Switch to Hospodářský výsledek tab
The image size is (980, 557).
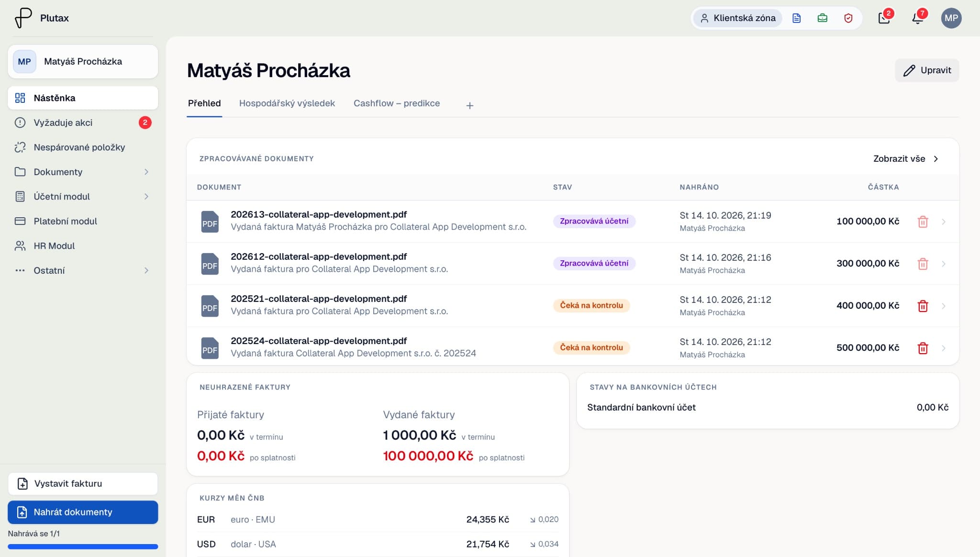(x=287, y=103)
